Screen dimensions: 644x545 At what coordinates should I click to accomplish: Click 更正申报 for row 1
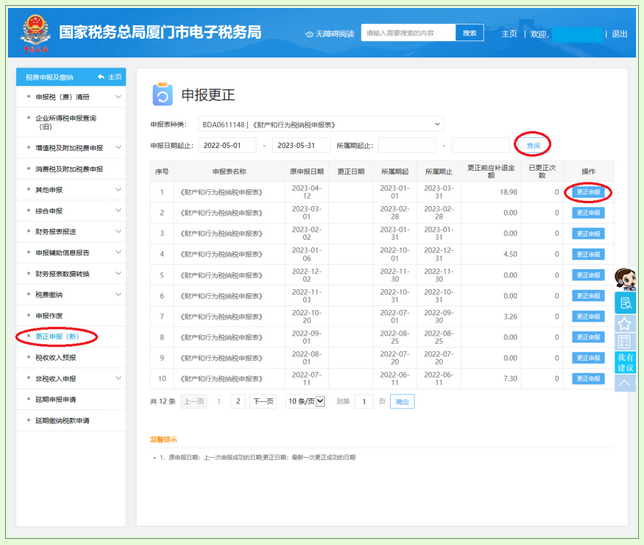[588, 192]
